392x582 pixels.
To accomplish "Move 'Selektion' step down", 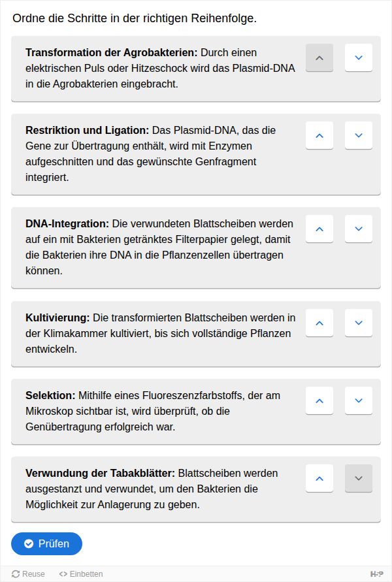I will 358,400.
